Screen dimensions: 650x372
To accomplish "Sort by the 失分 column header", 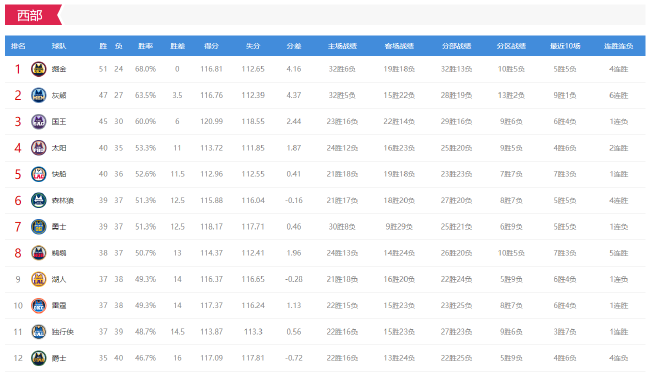I will click(x=253, y=46).
